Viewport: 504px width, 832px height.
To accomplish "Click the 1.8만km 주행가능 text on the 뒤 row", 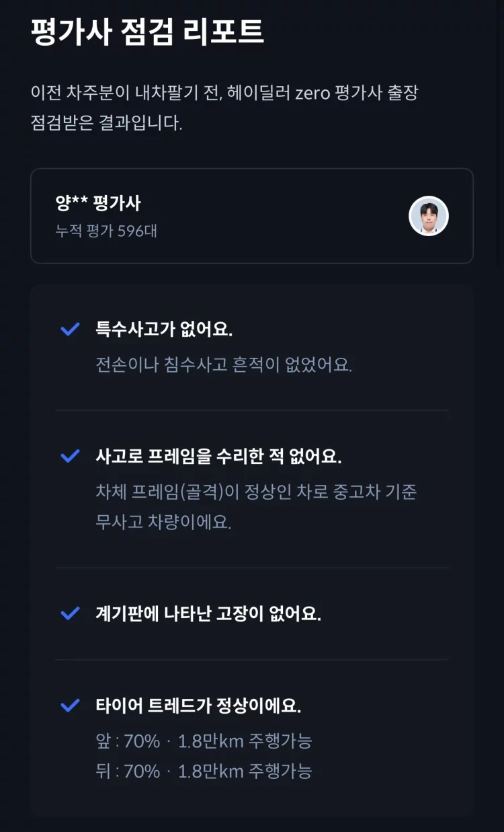I will click(x=245, y=771).
